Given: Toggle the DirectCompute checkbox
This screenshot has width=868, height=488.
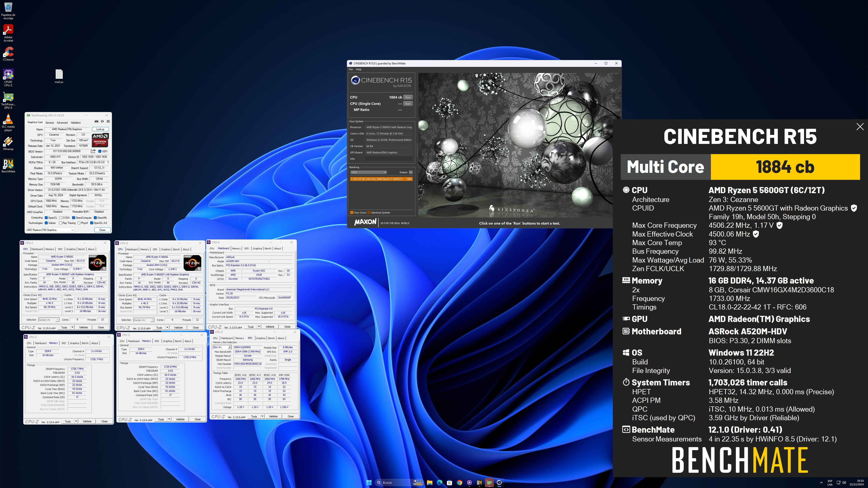Looking at the screenshot, I should (73, 218).
